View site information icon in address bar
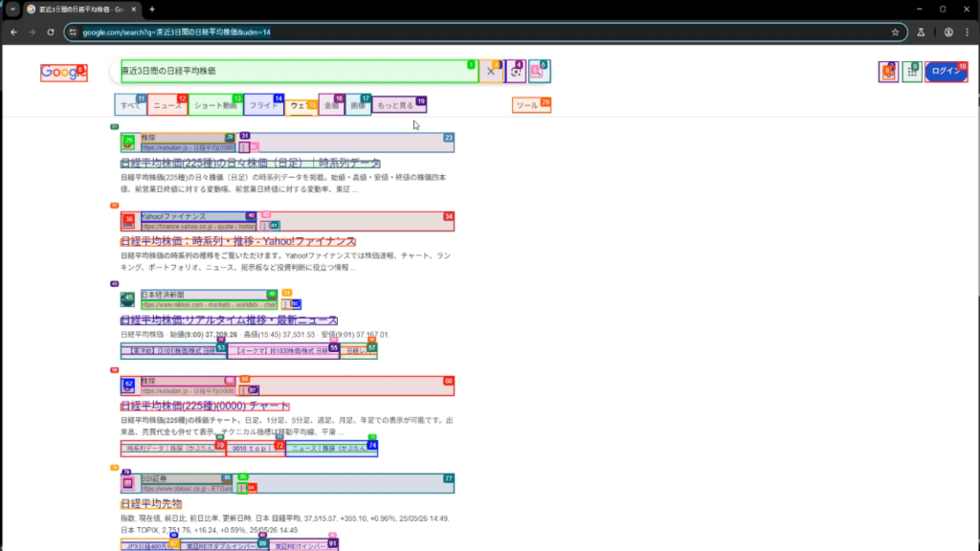Image resolution: width=980 pixels, height=551 pixels. tap(73, 32)
